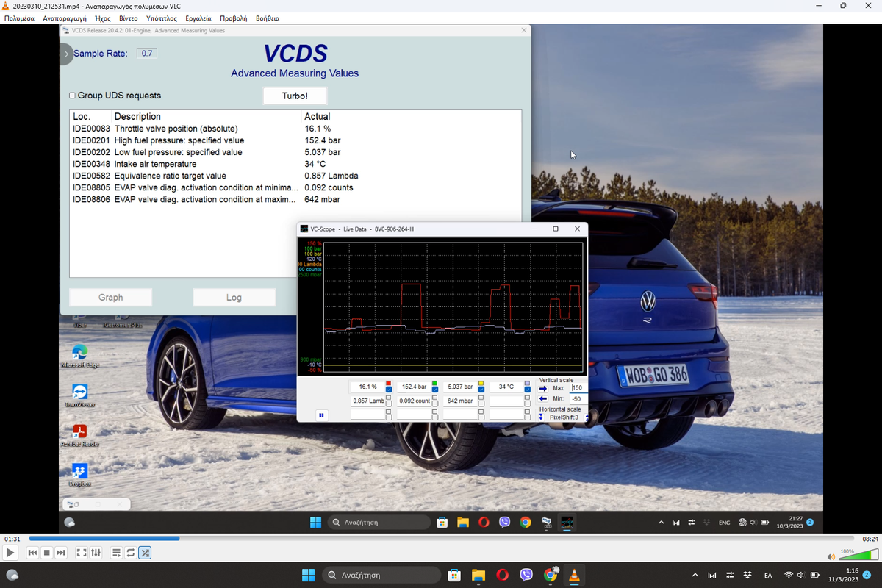
Task: Show hidden icons in outer system tray
Action: 695,575
